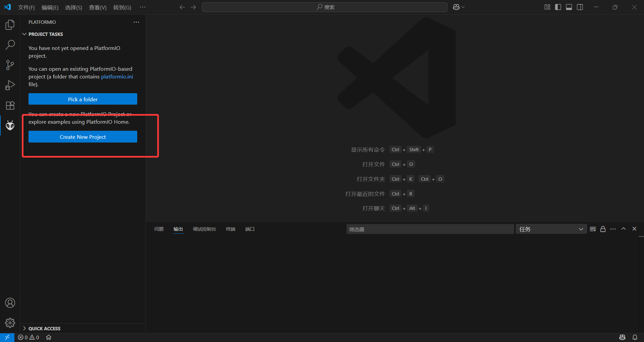
Task: Open the platformio.ini link
Action: 117,76
